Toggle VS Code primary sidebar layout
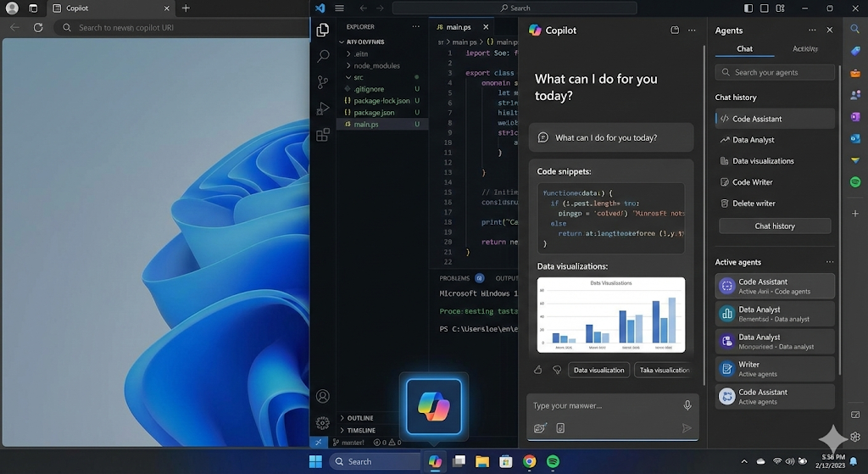The height and width of the screenshot is (474, 868). point(748,8)
